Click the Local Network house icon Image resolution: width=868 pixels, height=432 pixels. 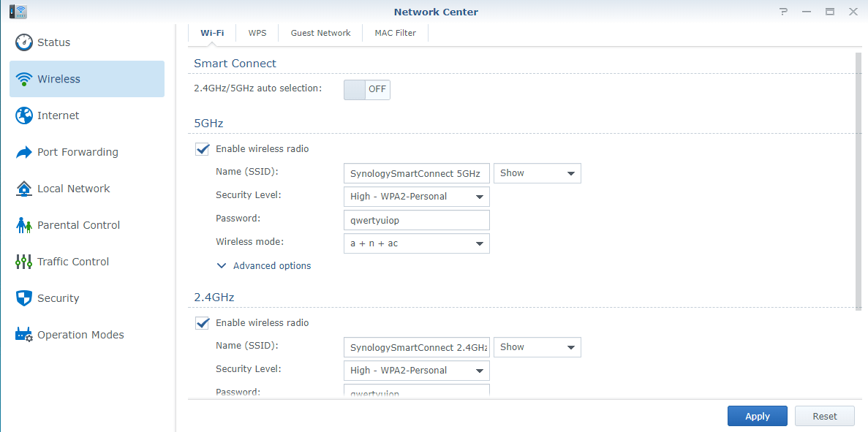[x=24, y=189]
